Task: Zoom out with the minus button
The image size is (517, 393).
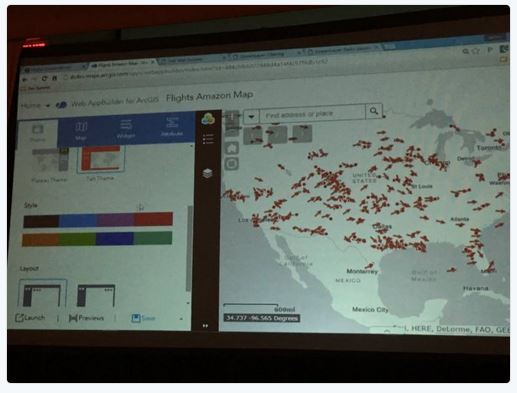Action: 232,130
